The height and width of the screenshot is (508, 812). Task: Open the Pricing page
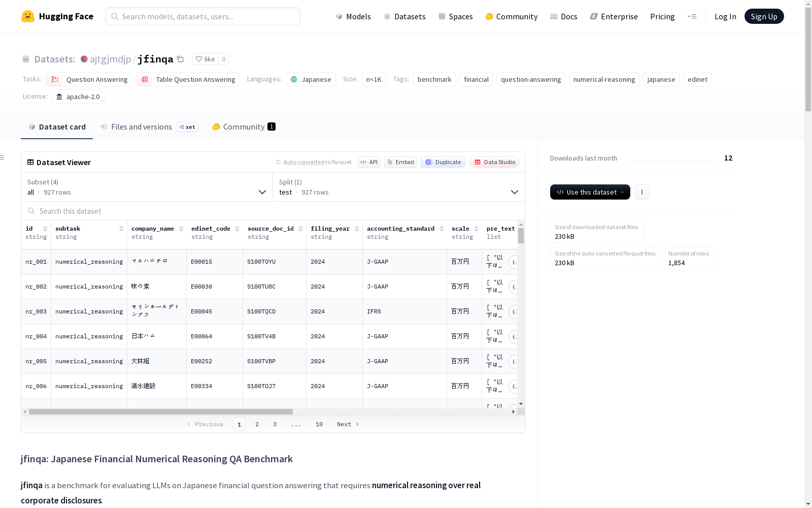click(662, 16)
